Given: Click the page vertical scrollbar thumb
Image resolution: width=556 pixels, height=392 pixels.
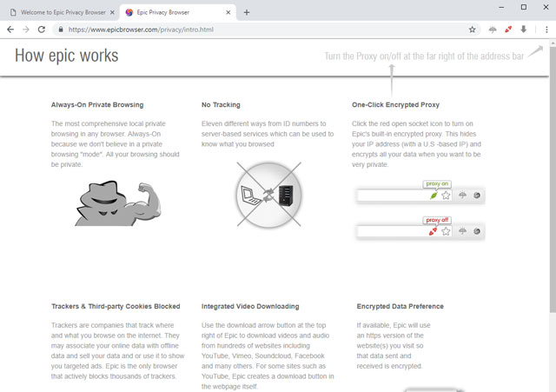Looking at the screenshot, I should [553, 179].
